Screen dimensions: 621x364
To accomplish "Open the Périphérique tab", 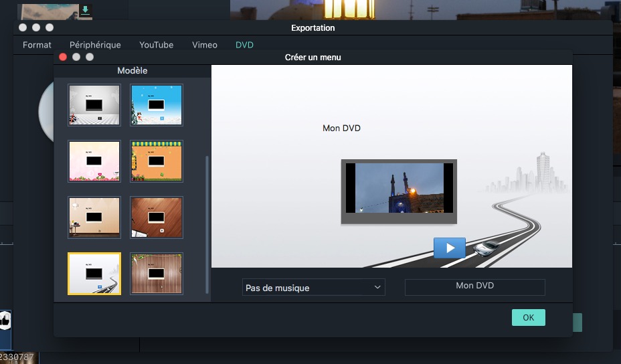I will point(95,45).
